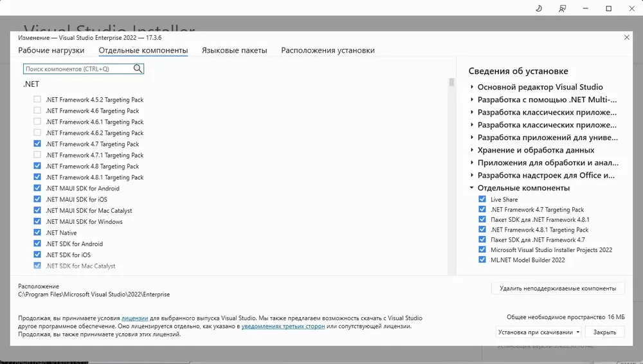Uncheck .NET Framework 4.8 Targeting Pack
The width and height of the screenshot is (643, 364).
tap(37, 166)
